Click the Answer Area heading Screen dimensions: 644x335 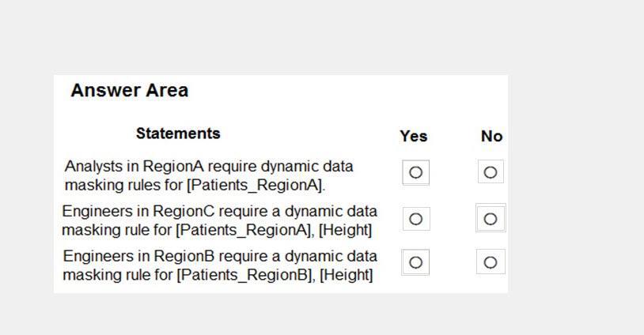130,90
